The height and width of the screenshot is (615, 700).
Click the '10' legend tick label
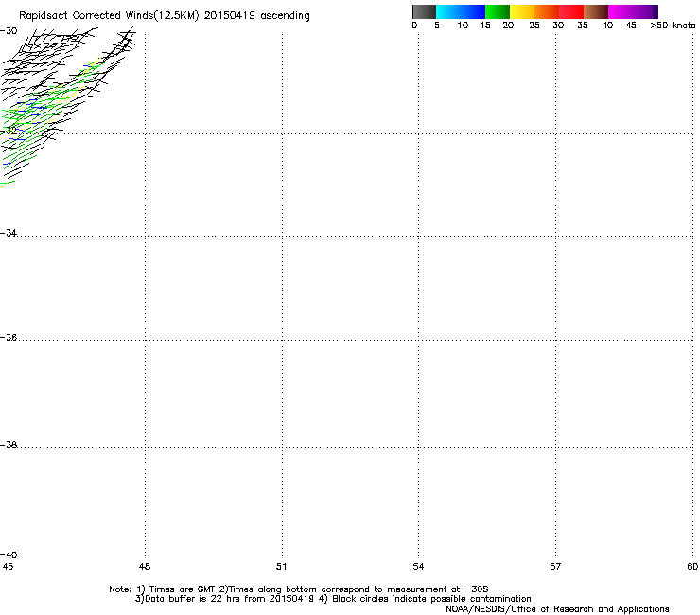(463, 26)
